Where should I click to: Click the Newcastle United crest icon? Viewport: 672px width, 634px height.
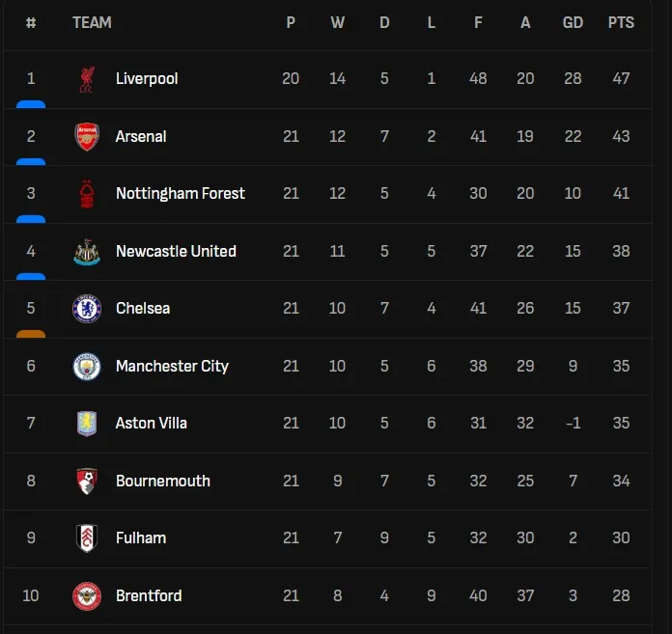pos(87,251)
